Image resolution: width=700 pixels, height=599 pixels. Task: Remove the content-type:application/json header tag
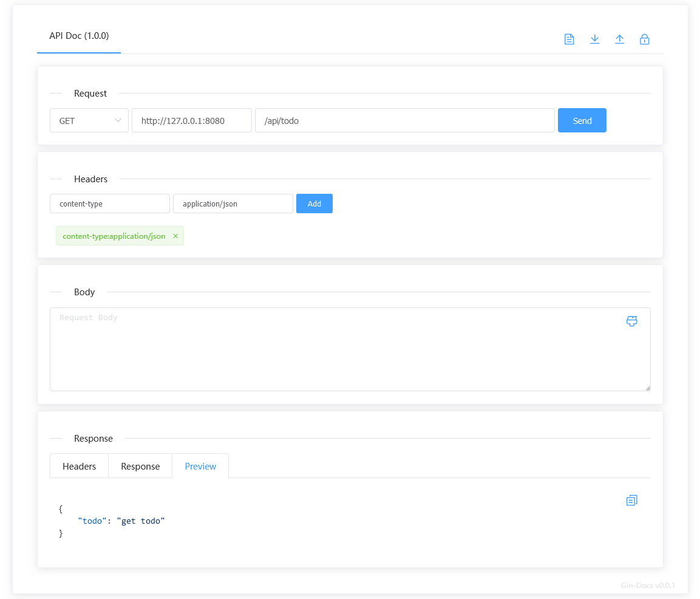click(x=175, y=236)
